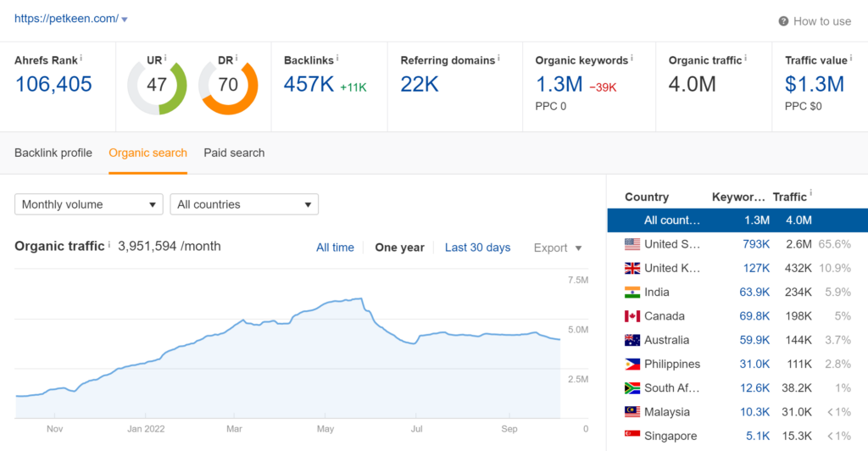
Task: Click the Canada country name
Action: pyautogui.click(x=665, y=316)
